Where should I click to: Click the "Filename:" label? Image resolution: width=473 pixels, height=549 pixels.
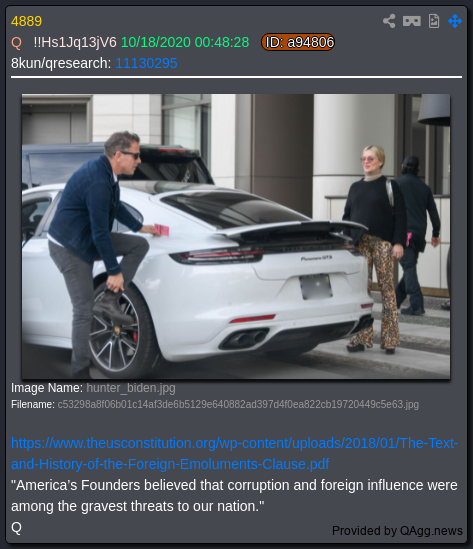pyautogui.click(x=33, y=404)
